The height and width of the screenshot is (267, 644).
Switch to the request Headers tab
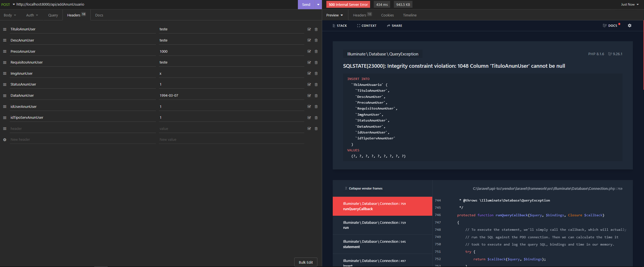[76, 15]
